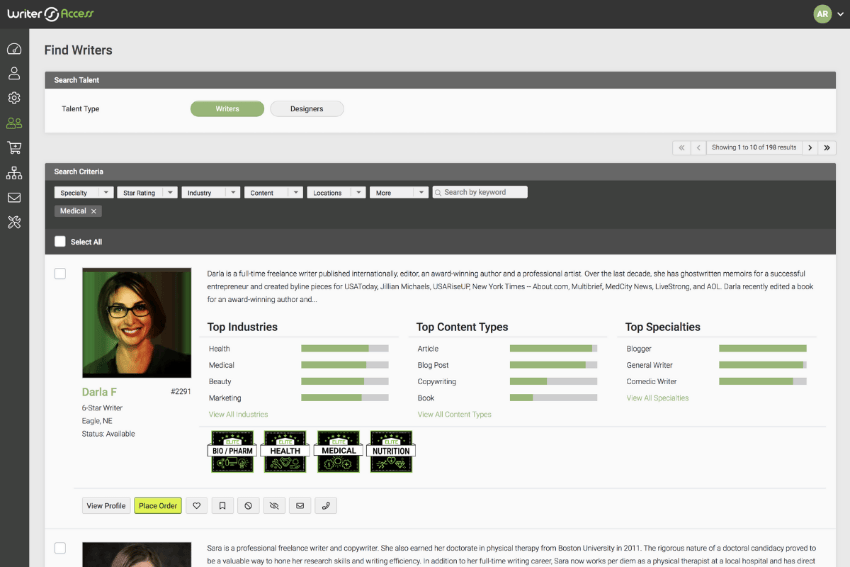Open the messages envelope icon in sidebar
Screen dimensions: 850x567
point(14,198)
